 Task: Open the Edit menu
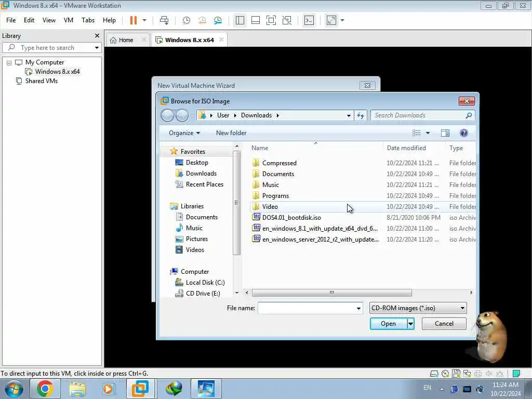pos(29,20)
